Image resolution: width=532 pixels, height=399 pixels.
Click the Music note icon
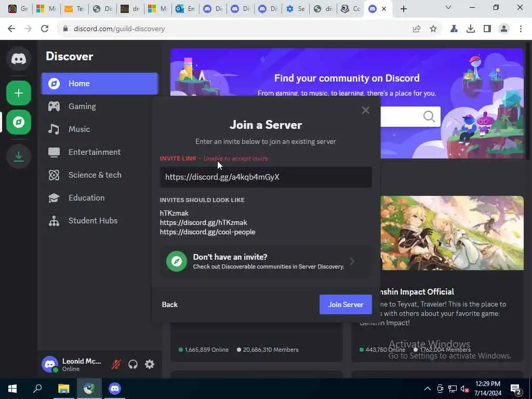click(x=54, y=129)
